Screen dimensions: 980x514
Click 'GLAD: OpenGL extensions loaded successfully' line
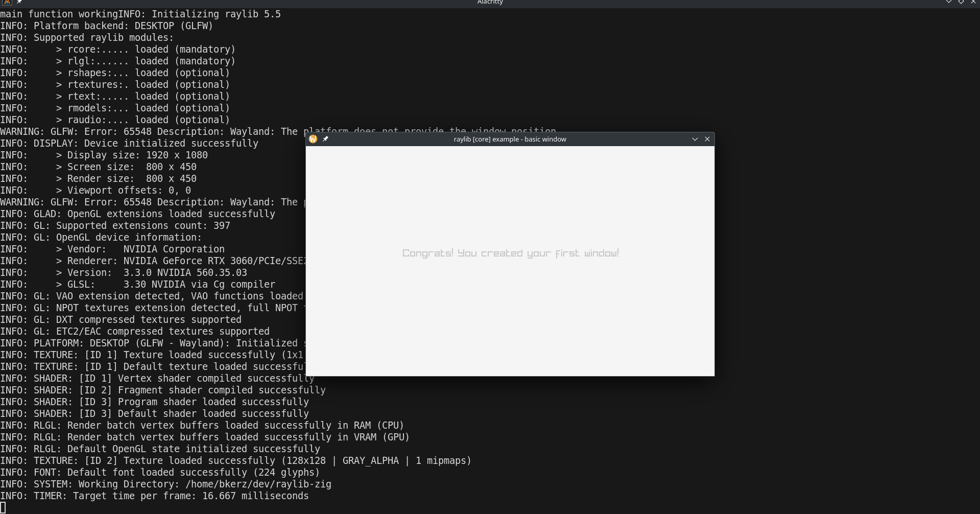[x=137, y=214]
